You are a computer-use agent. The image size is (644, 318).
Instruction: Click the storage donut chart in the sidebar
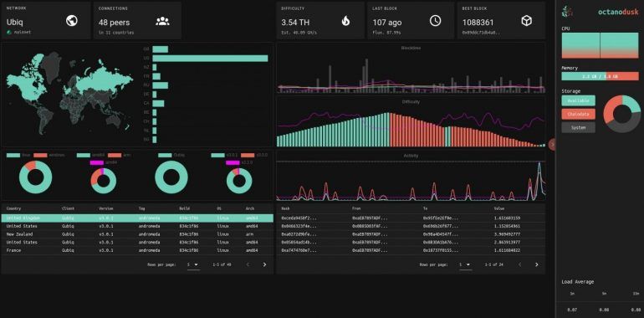(x=621, y=114)
